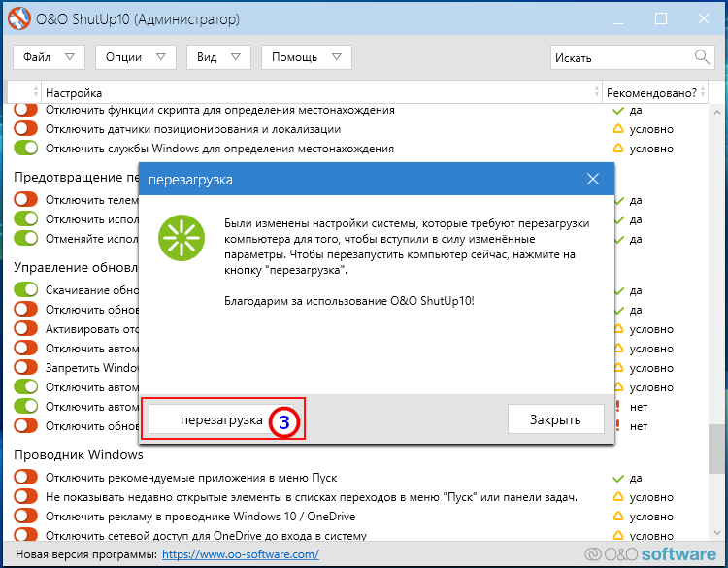The image size is (728, 568).
Task: Open the Помощь dropdown menu
Action: coord(307,57)
